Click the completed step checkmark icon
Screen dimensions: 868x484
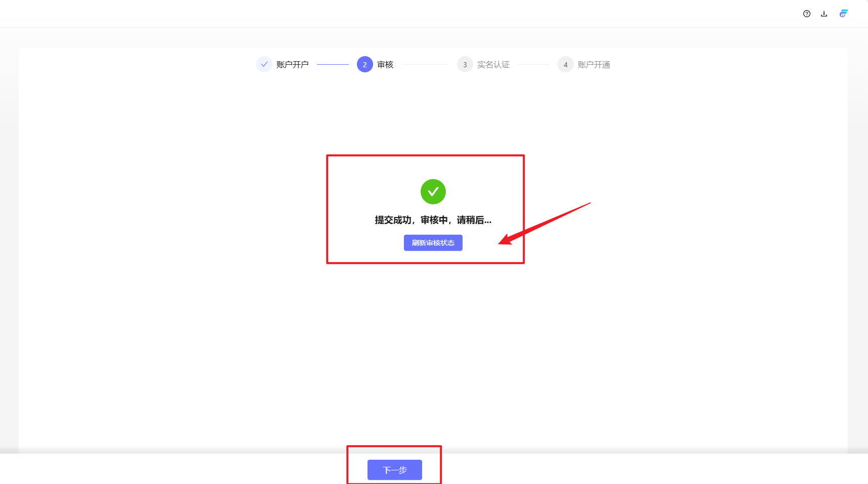(264, 64)
